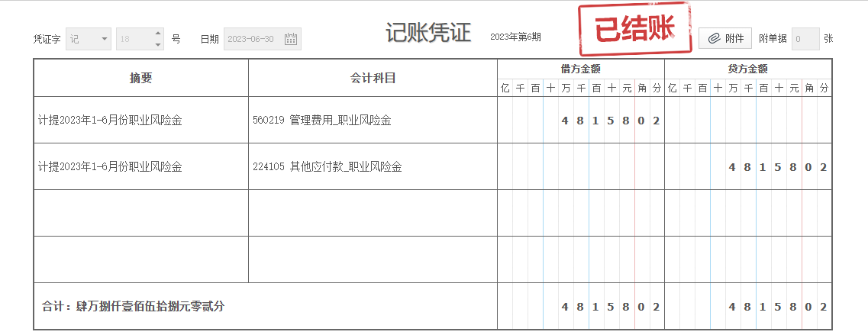Image resolution: width=868 pixels, height=335 pixels.
Task: Open the 凭证字 dropdown showing 记
Action: (89, 39)
